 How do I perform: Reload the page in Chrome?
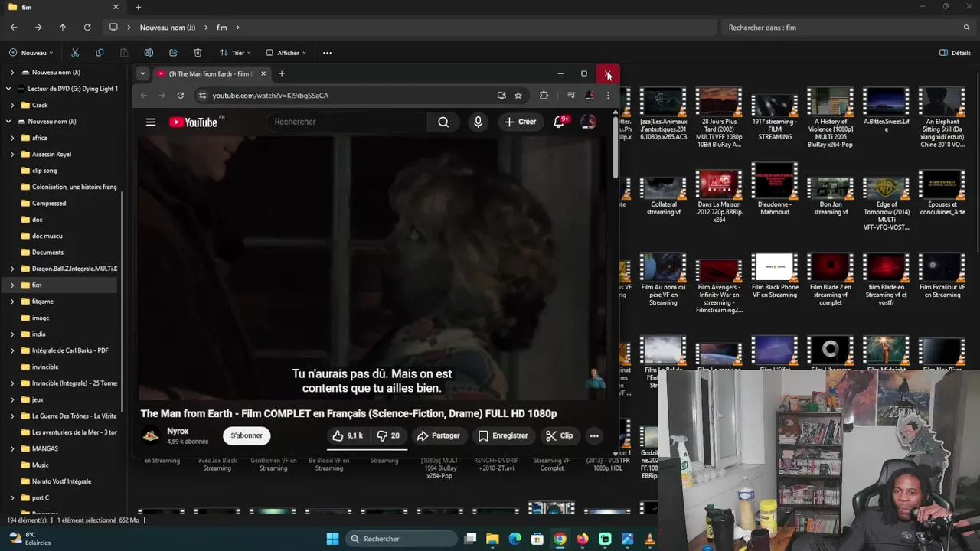tap(180, 96)
